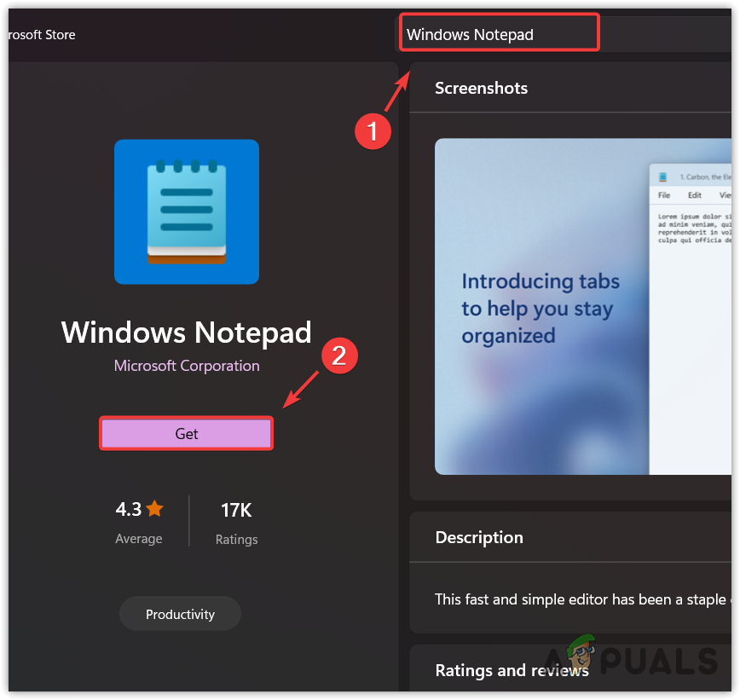Viewport: 740px width, 700px height.
Task: Click the orange star rating icon
Action: [154, 509]
